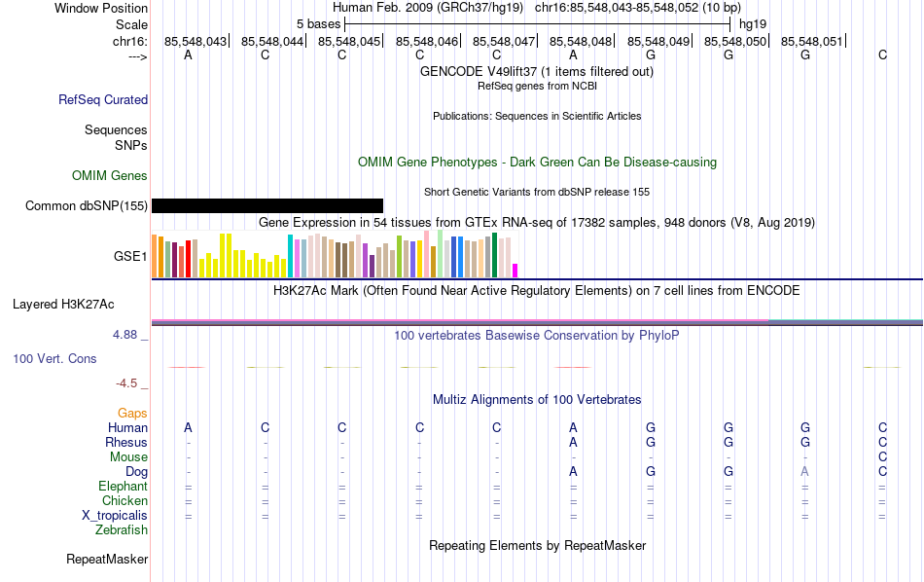Click the Human alignment row label
Viewport: 924px width, 582px height.
127,427
